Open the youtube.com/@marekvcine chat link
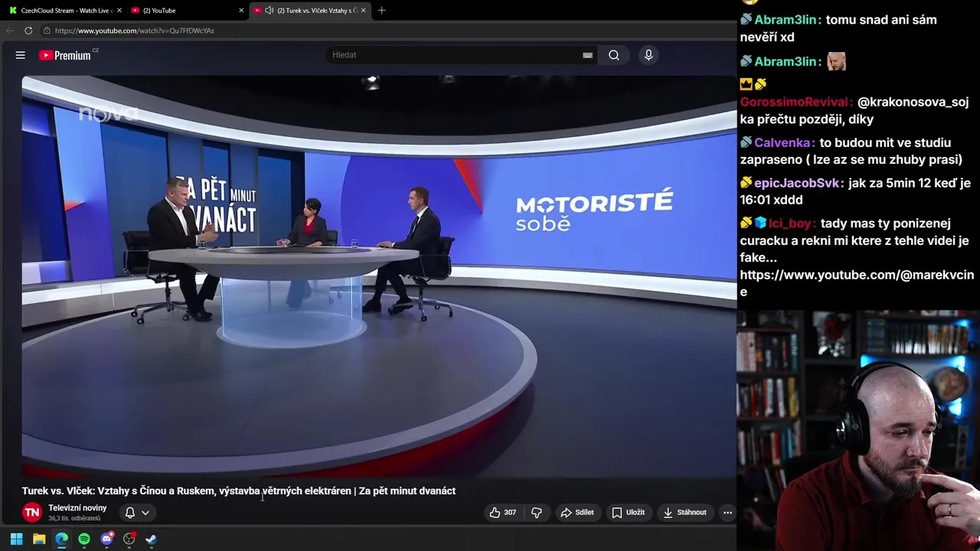The image size is (980, 551). (x=857, y=283)
